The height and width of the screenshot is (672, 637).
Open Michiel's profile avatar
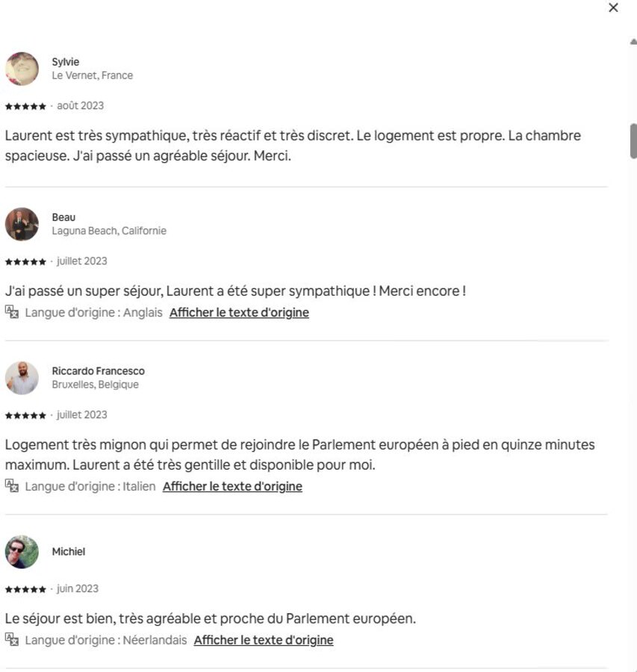click(22, 552)
